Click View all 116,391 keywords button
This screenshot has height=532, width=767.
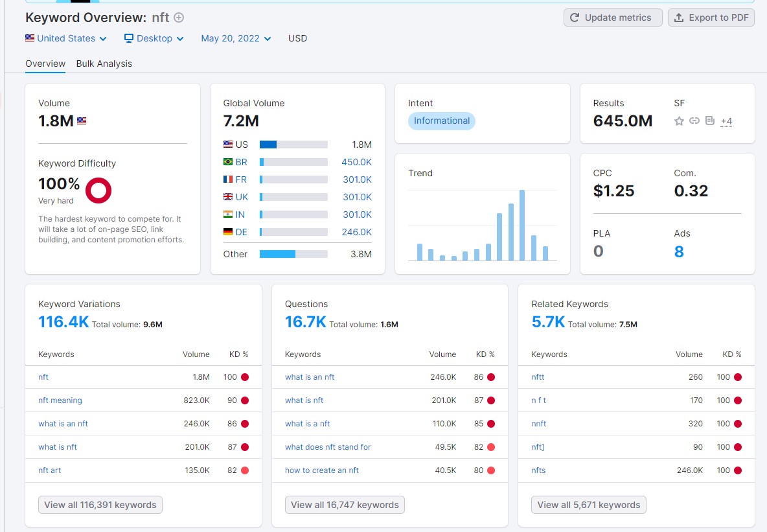tap(100, 505)
